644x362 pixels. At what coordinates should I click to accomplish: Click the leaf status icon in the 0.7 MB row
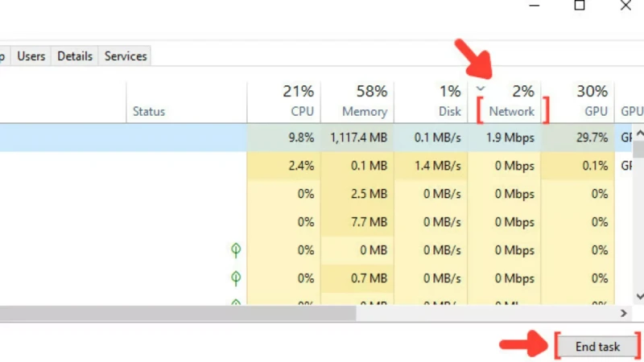click(236, 278)
